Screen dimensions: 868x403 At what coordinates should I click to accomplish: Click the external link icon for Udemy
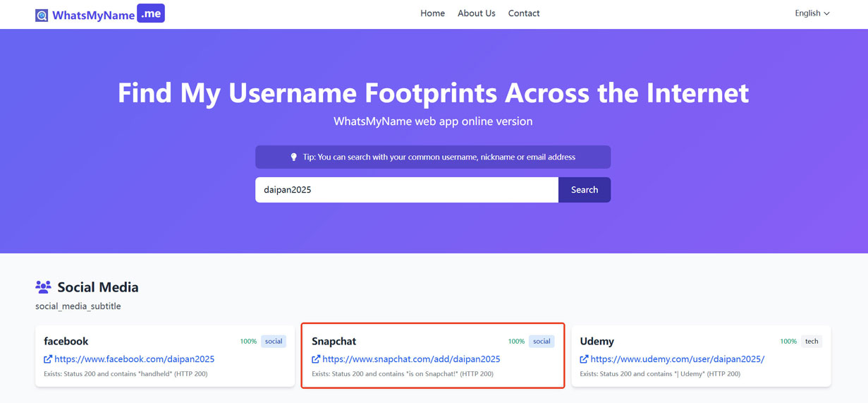point(584,359)
